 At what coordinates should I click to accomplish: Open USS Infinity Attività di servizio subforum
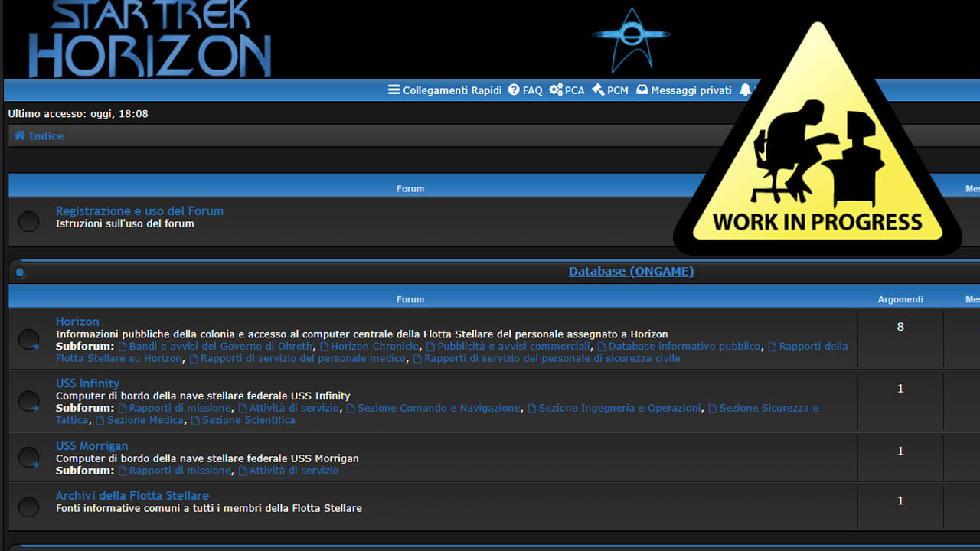point(294,409)
